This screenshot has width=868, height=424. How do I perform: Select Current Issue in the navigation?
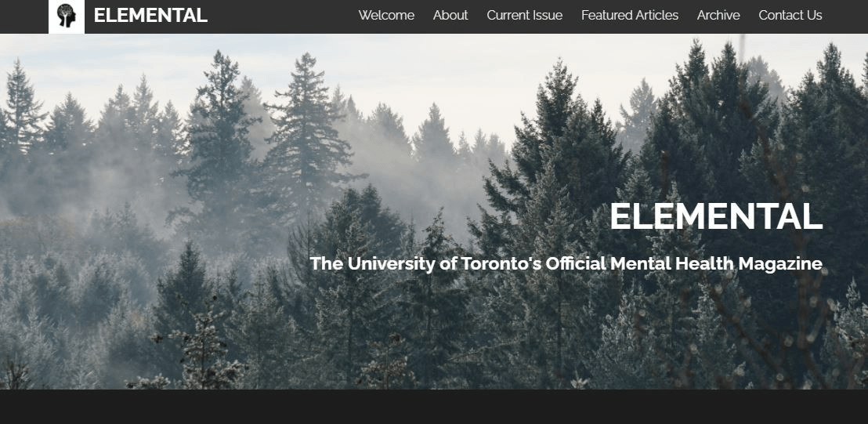(525, 16)
